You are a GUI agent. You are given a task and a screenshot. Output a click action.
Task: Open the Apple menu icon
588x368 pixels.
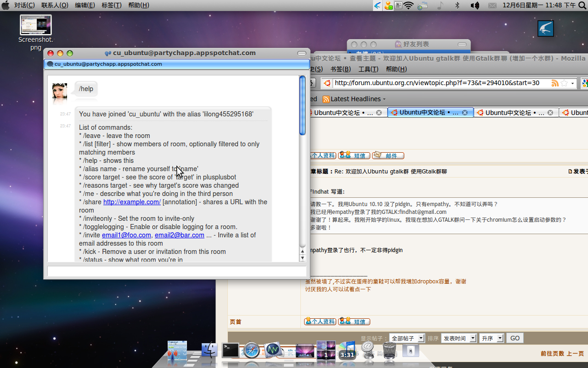click(x=6, y=5)
